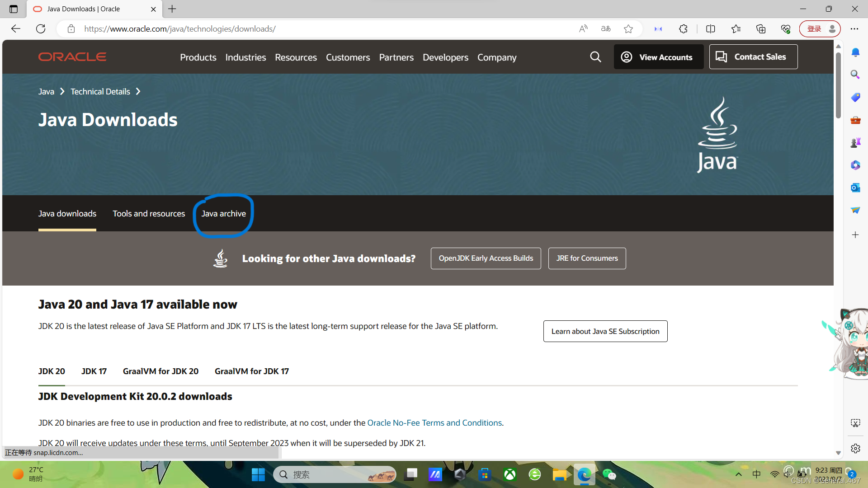Open Edge settings and more menu

pos(854,29)
